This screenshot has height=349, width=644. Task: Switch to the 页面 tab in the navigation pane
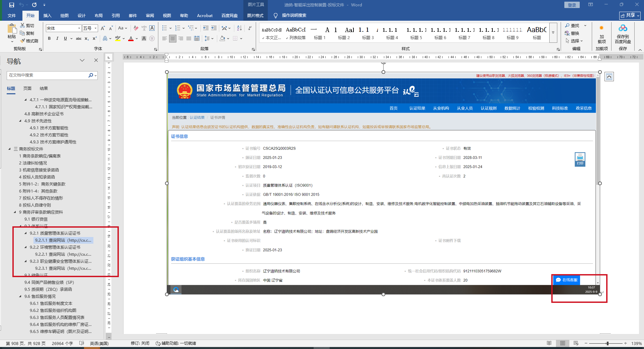(x=27, y=88)
